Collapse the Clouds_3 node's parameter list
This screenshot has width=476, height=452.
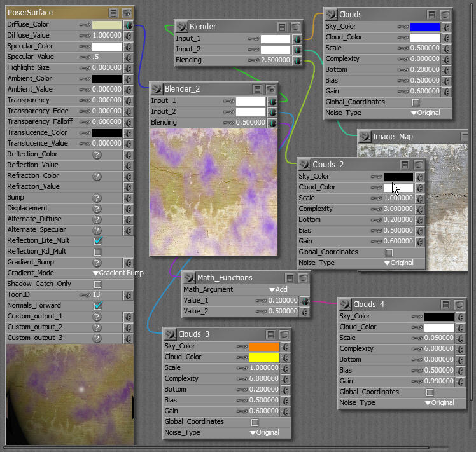[270, 334]
